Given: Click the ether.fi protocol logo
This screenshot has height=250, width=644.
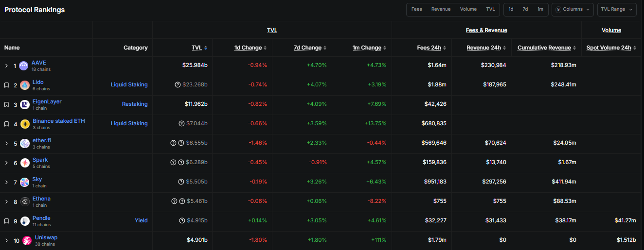Looking at the screenshot, I should (24, 143).
